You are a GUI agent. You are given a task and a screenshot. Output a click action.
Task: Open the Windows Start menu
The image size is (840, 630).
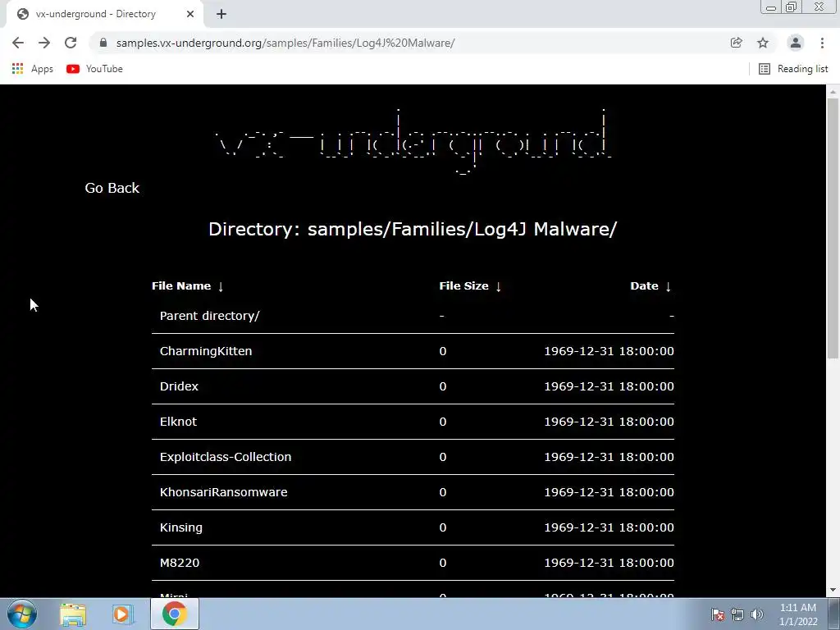[22, 614]
